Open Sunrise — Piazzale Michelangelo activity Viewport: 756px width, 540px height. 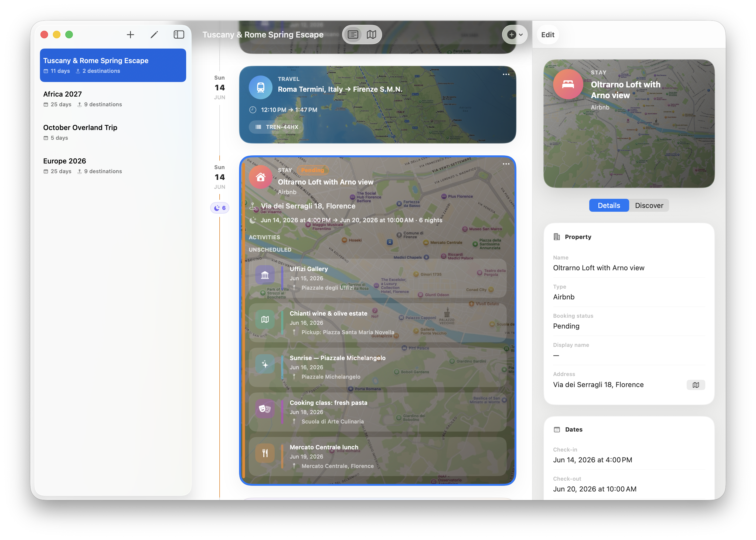click(x=377, y=367)
